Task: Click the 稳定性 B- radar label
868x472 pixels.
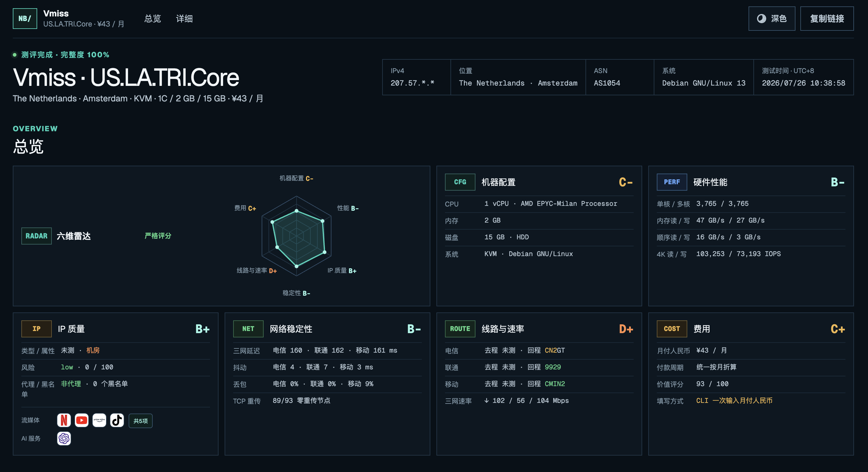Action: [296, 293]
